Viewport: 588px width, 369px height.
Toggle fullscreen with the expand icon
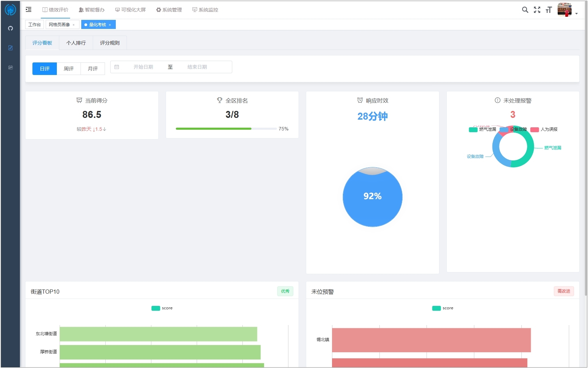(x=537, y=10)
